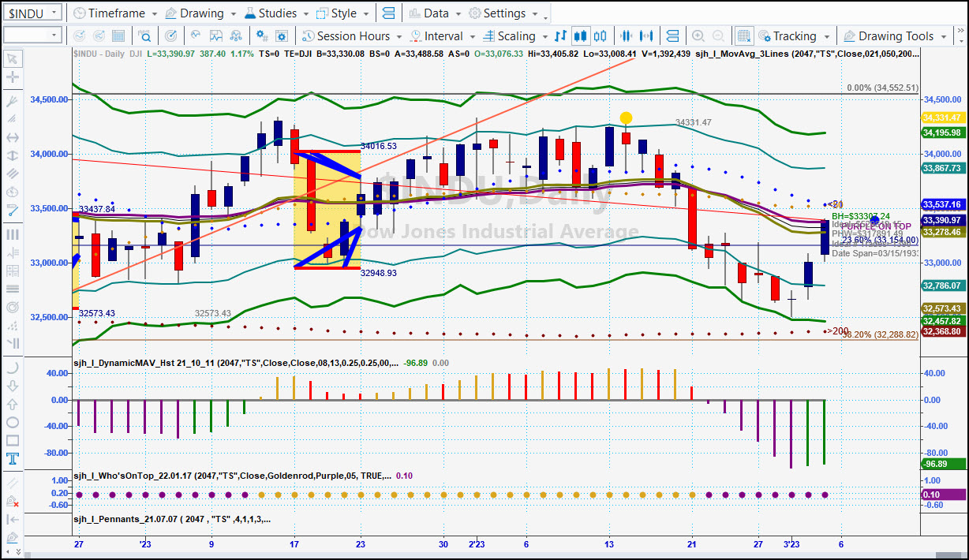Select the arc drawing tool
The height and width of the screenshot is (560, 969).
coord(13,368)
